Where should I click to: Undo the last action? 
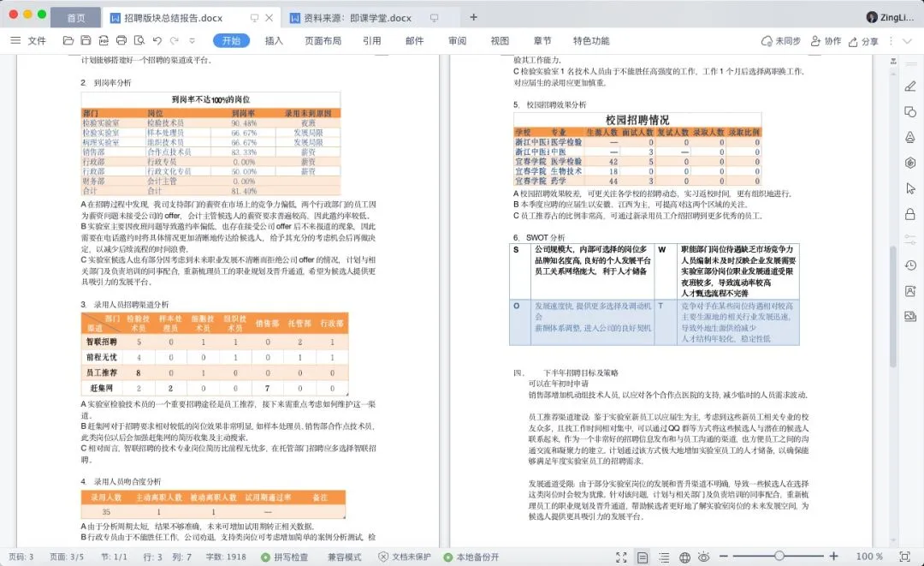pos(157,41)
